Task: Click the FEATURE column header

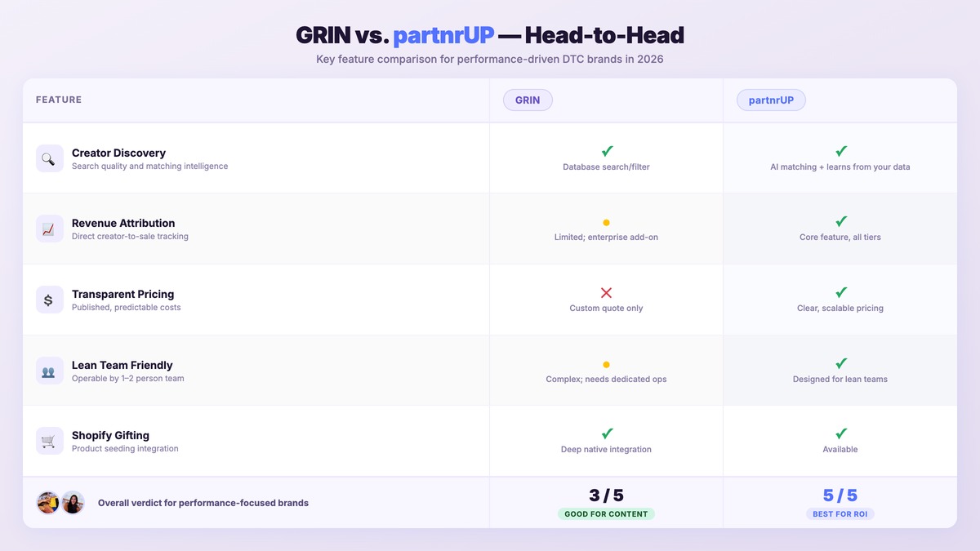Action: point(59,100)
